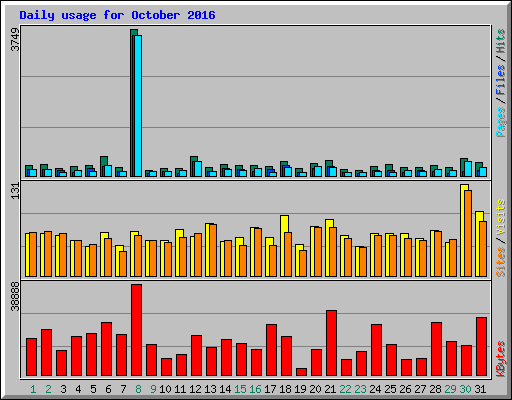Click day label 18 on the axis

click(285, 389)
